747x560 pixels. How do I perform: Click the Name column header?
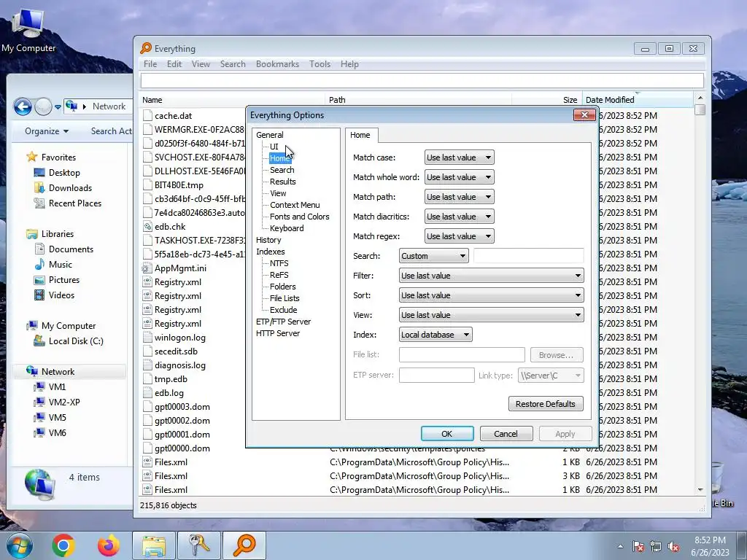click(233, 100)
